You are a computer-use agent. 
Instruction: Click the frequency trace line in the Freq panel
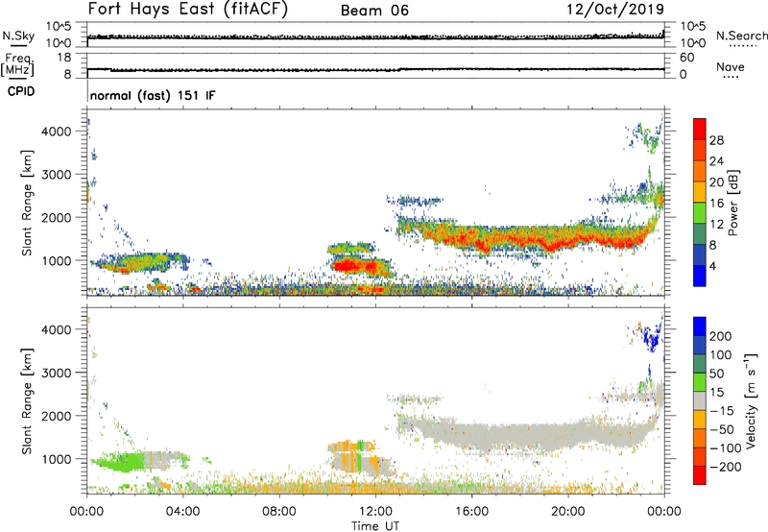375,69
